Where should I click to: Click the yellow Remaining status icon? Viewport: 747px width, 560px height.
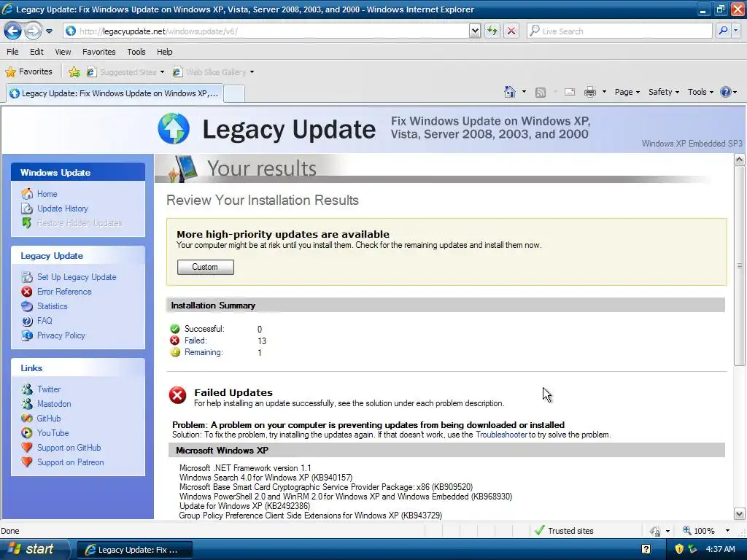click(x=175, y=352)
